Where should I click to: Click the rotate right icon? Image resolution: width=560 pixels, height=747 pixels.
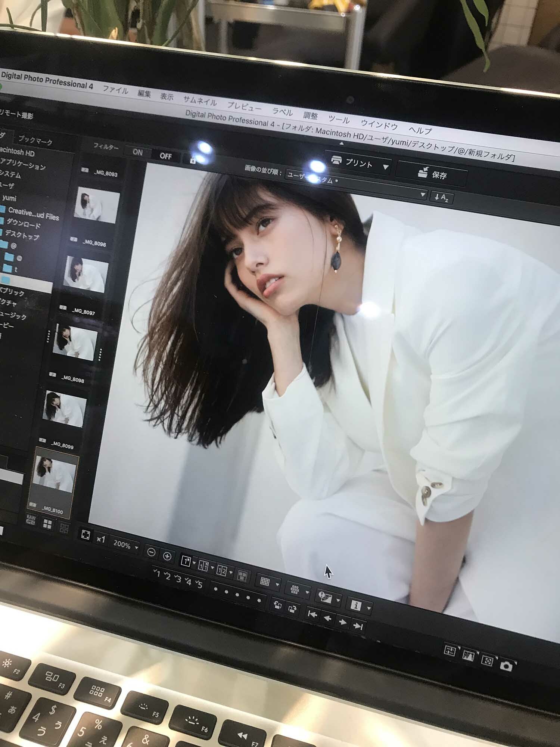(x=293, y=609)
